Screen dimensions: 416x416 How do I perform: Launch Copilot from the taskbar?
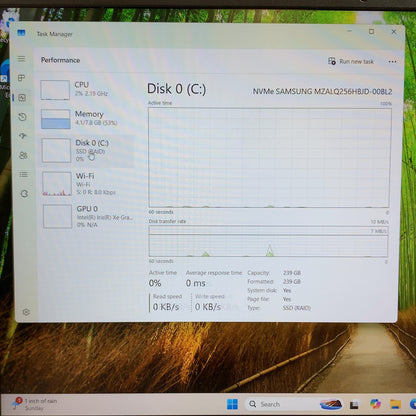pyautogui.click(x=375, y=404)
